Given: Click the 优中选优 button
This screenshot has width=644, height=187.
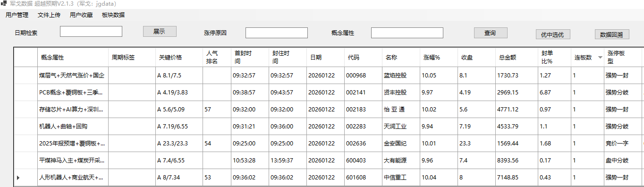Looking at the screenshot, I should (x=553, y=34).
